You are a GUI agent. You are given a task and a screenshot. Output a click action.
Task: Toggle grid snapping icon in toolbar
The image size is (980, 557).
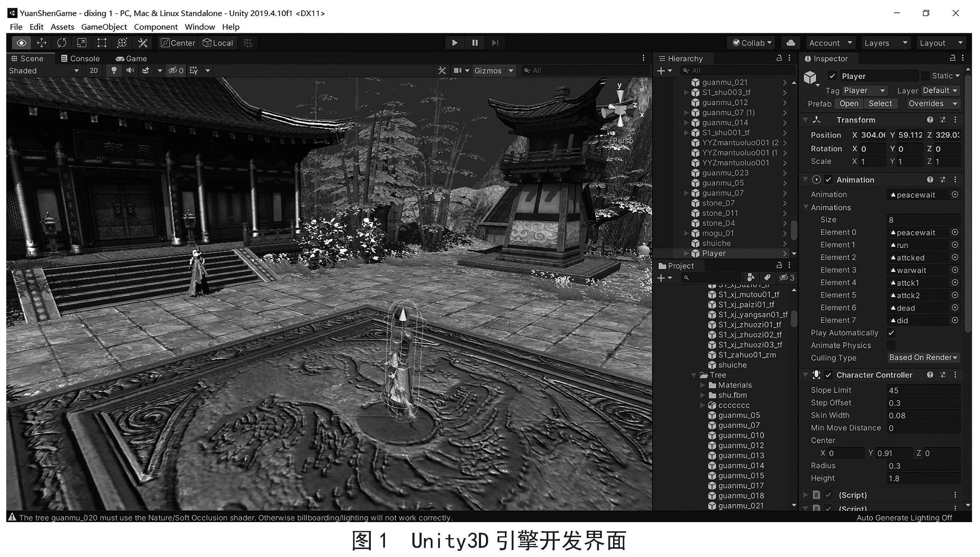(248, 43)
